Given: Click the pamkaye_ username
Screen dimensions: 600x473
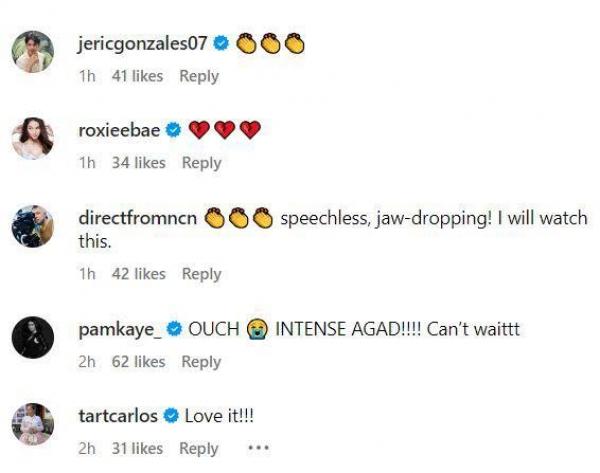Looking at the screenshot, I should click(117, 328).
